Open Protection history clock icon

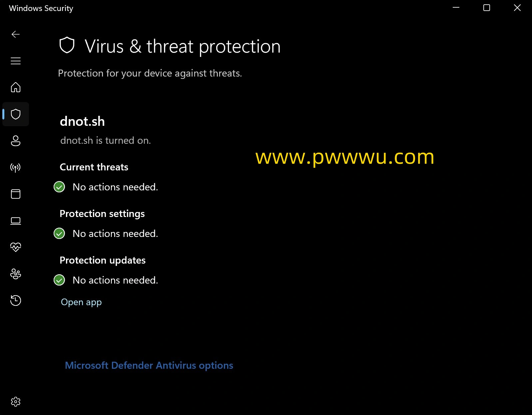point(16,301)
